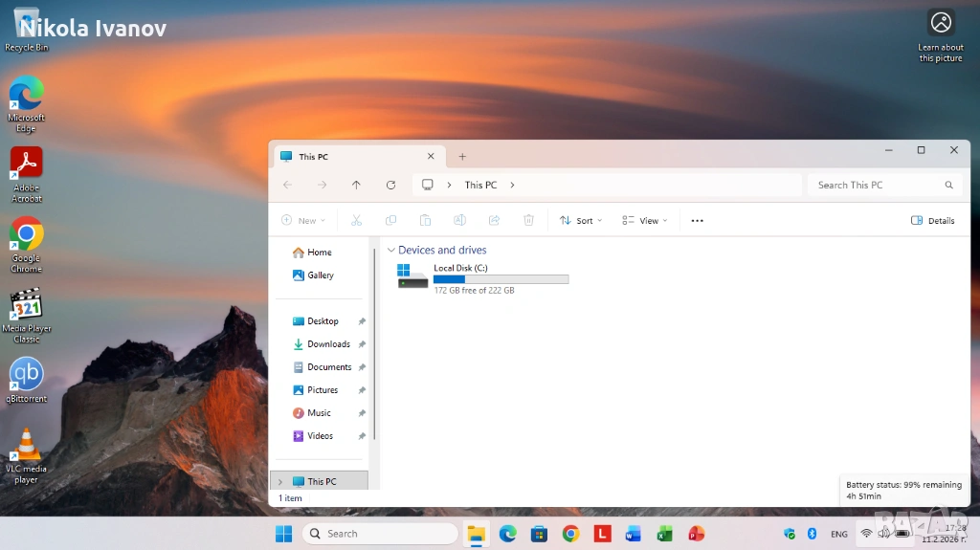Click the Up directory arrow
The width and height of the screenshot is (980, 550).
tap(356, 185)
